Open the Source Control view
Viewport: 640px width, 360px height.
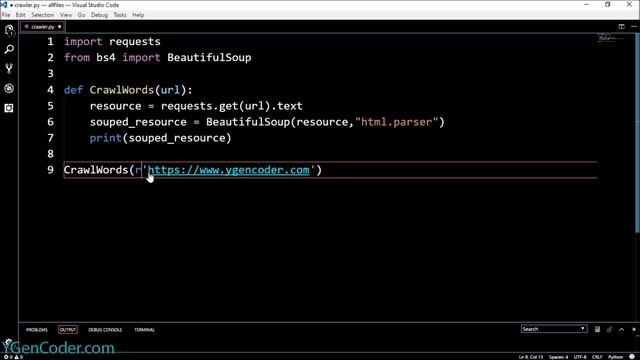point(9,69)
